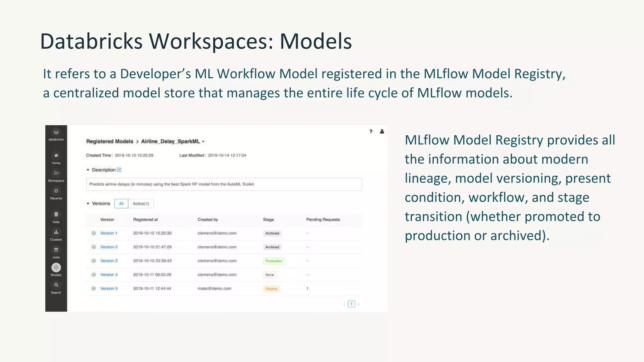Switch to the All versions tab
This screenshot has width=644, height=362.
pos(121,204)
